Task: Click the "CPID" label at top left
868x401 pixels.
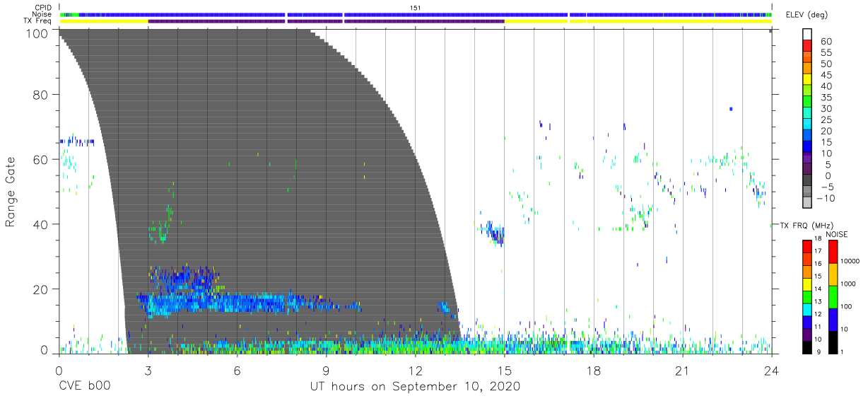Action: 45,7
